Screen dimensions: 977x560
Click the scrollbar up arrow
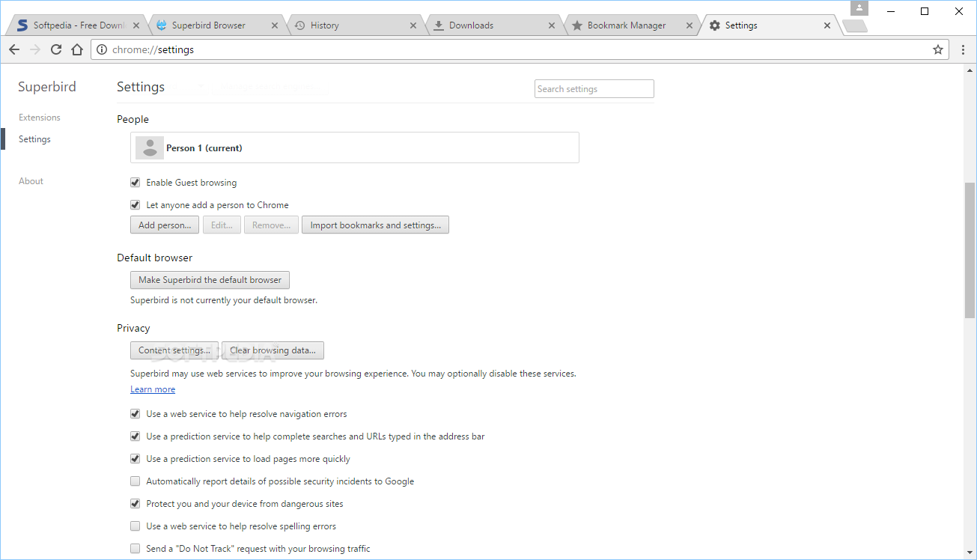pos(970,70)
